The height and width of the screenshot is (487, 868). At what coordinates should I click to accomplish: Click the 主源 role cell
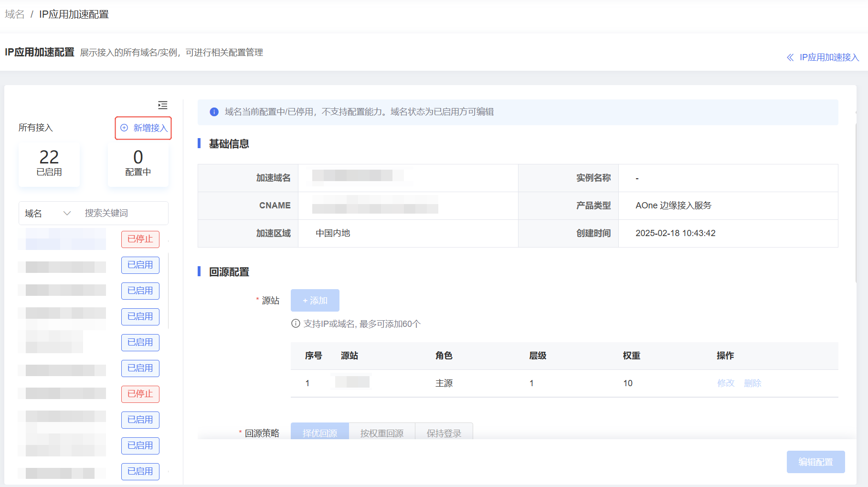444,383
